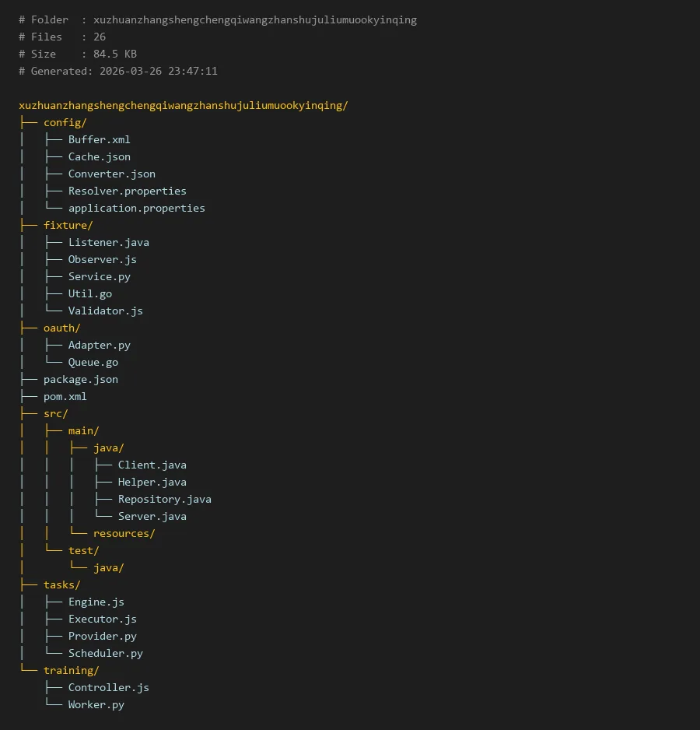The image size is (700, 730).
Task: Click the resources/ folder
Action: [x=124, y=533]
